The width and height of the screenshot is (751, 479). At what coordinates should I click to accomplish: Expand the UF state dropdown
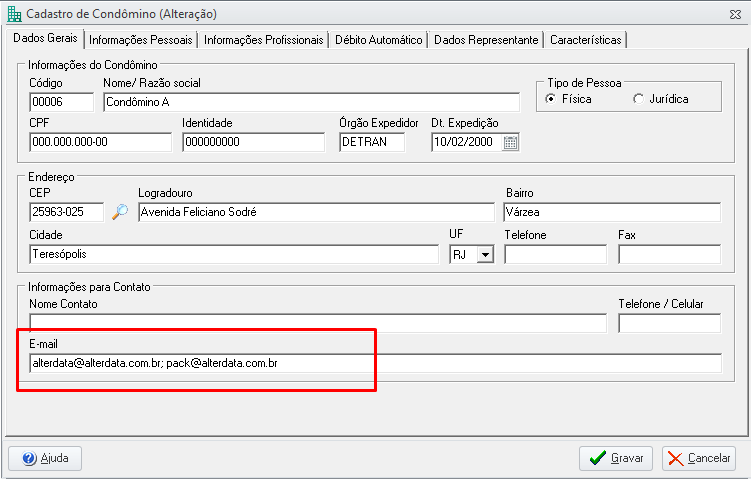[485, 254]
